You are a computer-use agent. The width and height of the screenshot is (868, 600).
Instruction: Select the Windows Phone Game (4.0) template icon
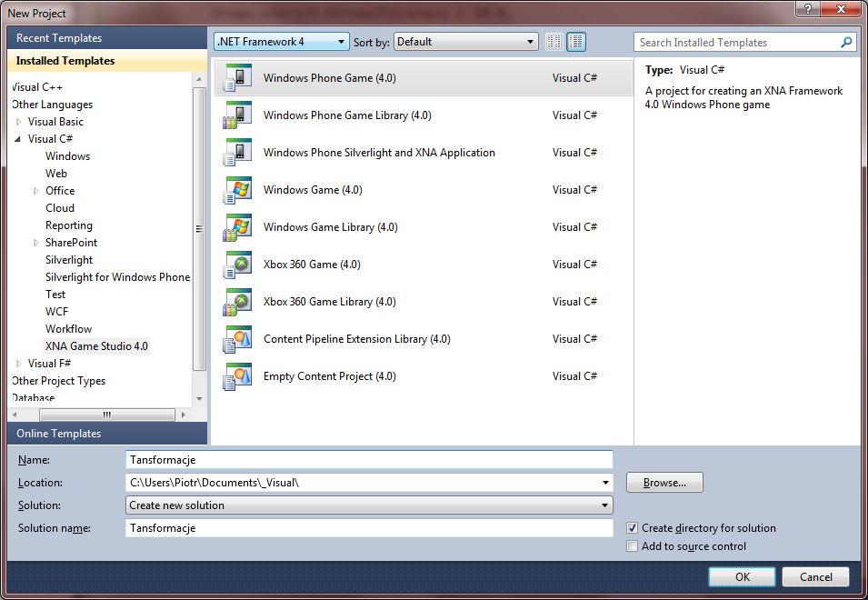pyautogui.click(x=237, y=77)
